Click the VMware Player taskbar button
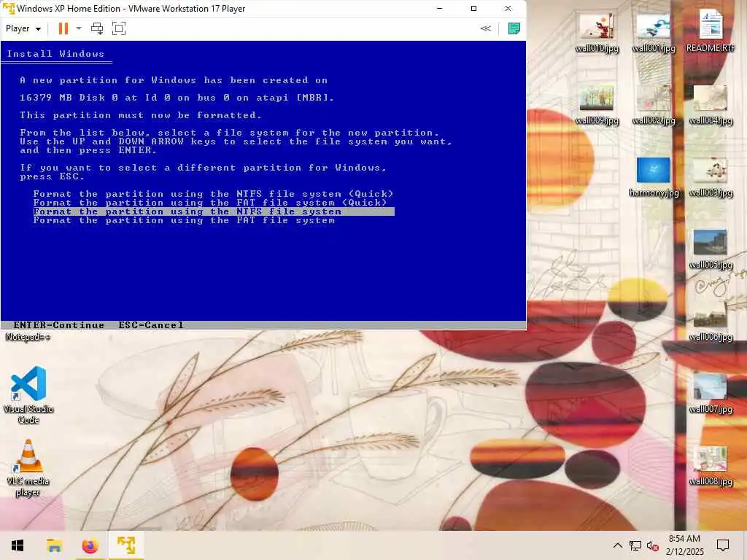 126,545
